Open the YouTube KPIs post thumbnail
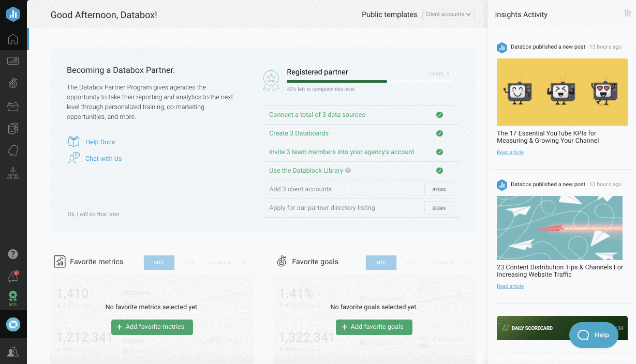This screenshot has width=636, height=364. (x=562, y=92)
